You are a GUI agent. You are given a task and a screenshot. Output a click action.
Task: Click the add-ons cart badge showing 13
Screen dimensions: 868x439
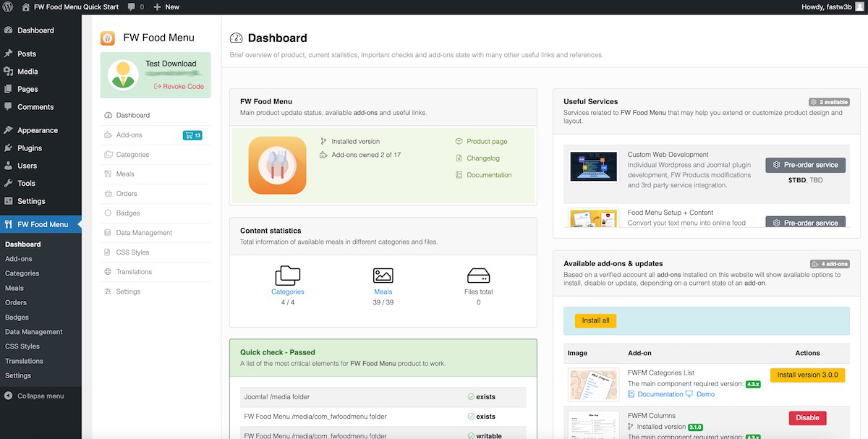(x=192, y=135)
